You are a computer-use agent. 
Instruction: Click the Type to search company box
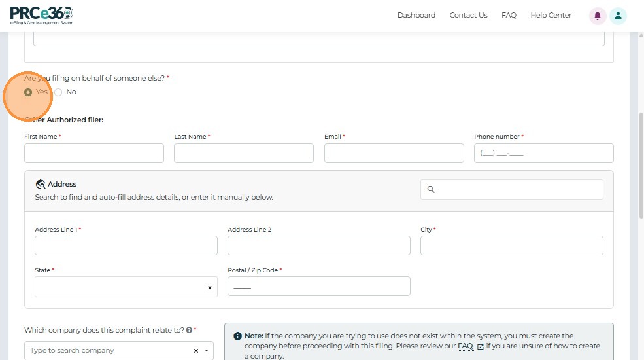coord(105,351)
